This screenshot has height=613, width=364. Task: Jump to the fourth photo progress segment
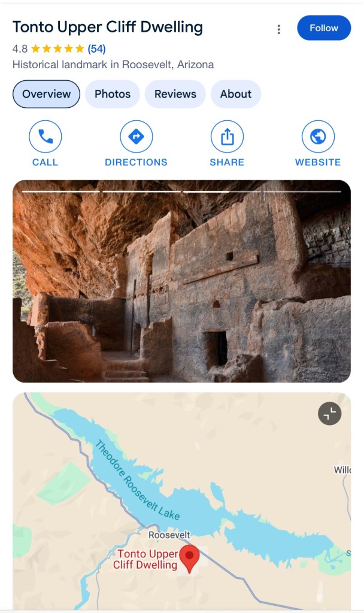(x=302, y=192)
